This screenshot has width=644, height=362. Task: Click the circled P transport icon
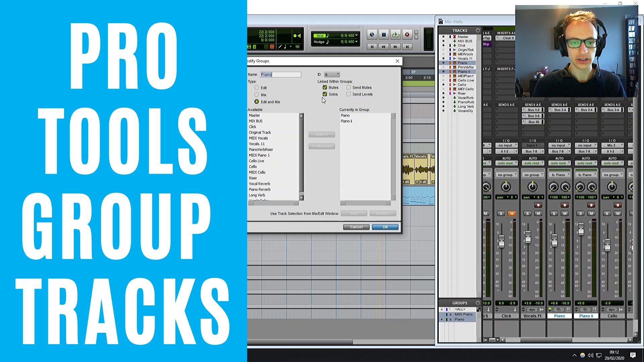pyautogui.click(x=407, y=35)
